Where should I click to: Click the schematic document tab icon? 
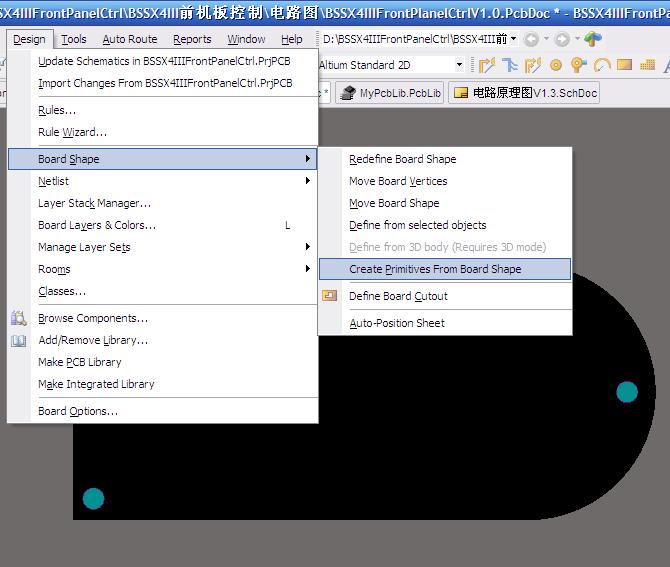(x=461, y=93)
